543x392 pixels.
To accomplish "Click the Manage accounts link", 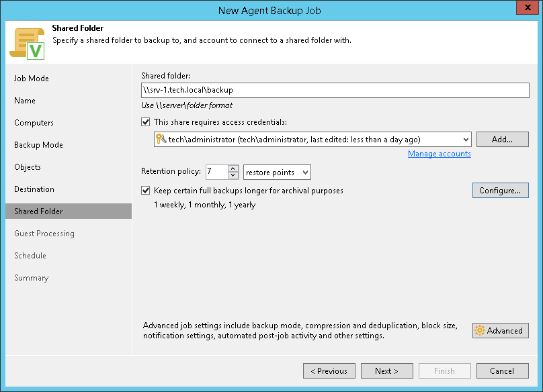I will point(439,154).
